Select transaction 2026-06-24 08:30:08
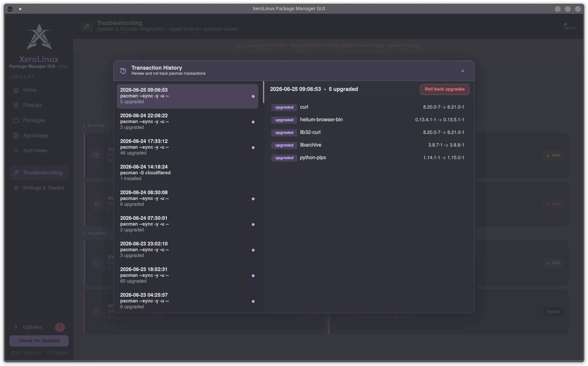The image size is (588, 366). point(187,199)
